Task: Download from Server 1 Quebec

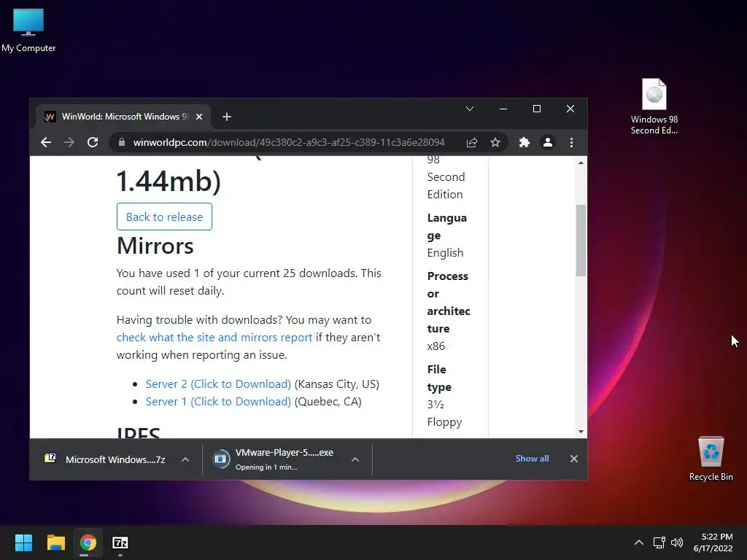Action: pos(218,402)
